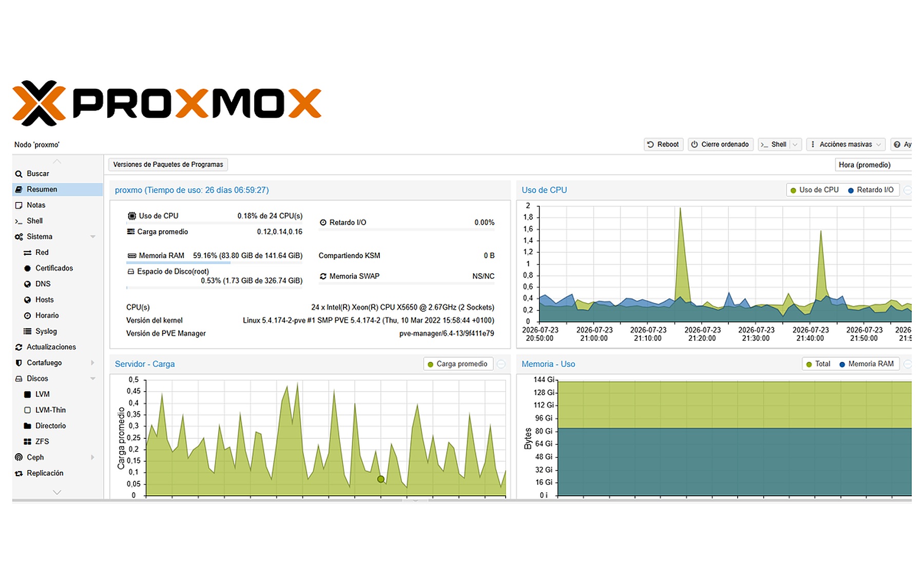The image size is (924, 578).
Task: Open the Notas note icon
Action: [19, 206]
